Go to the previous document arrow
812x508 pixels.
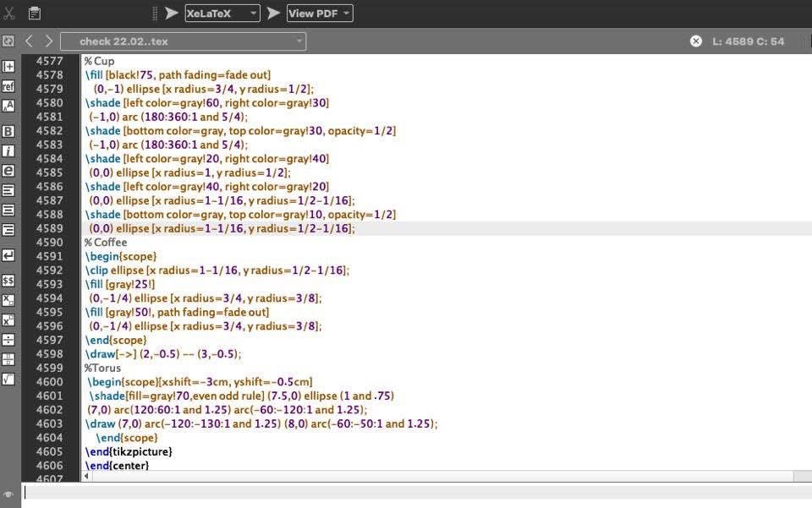pos(30,41)
